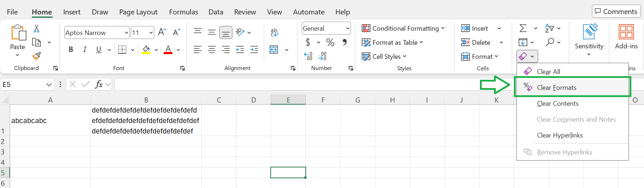Open fill color dropdown arrow
The height and width of the screenshot is (188, 644).
[x=156, y=50]
